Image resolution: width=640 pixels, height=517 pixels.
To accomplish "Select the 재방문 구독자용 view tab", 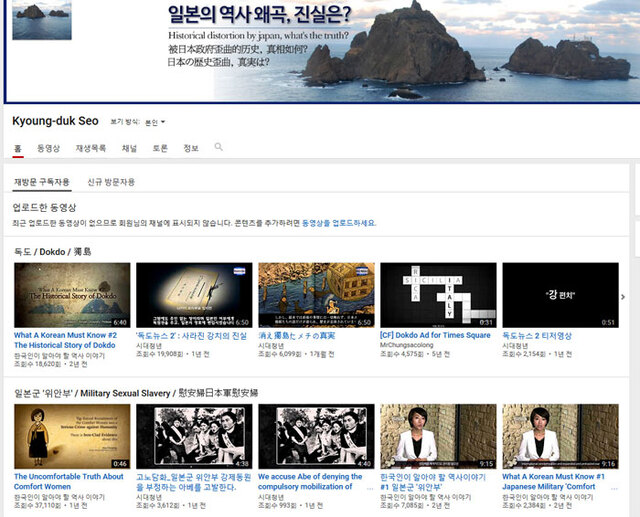I will (x=42, y=182).
